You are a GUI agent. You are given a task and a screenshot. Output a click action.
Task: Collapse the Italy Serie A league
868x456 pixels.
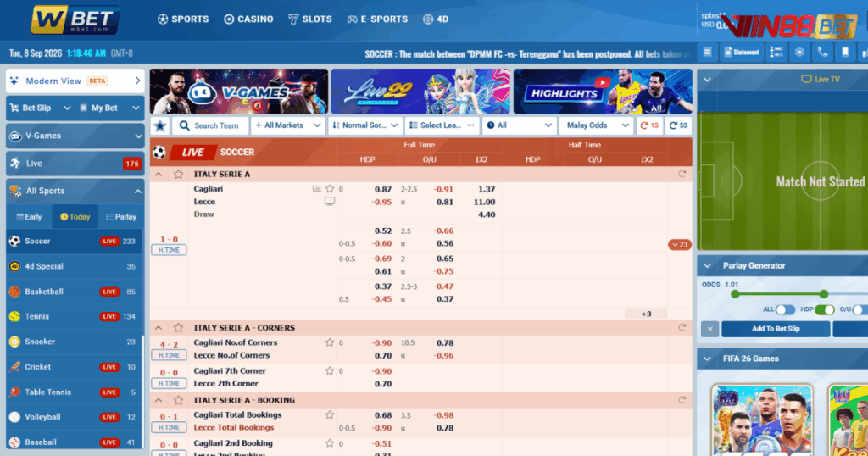[159, 175]
